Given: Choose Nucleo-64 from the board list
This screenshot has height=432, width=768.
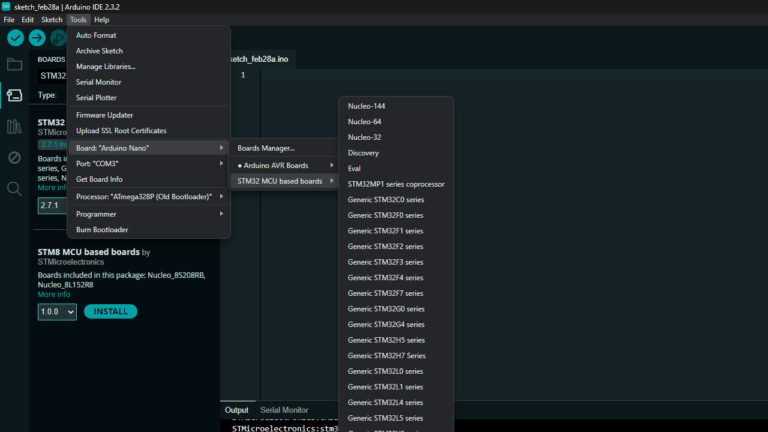Looking at the screenshot, I should (364, 121).
